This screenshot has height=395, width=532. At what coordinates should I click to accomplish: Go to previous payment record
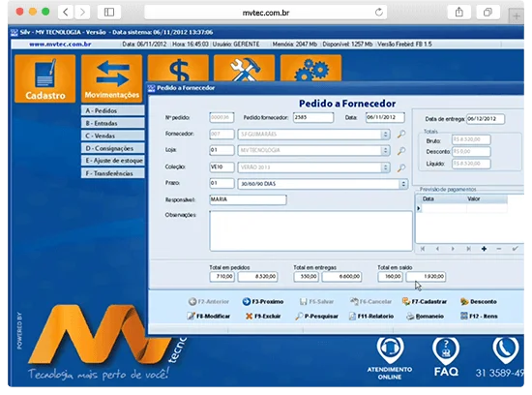[437, 249]
